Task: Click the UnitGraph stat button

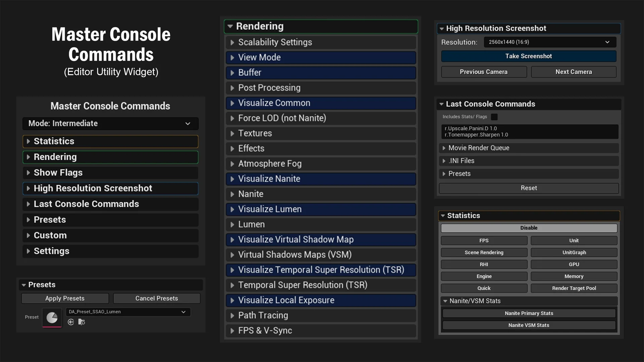Action: [574, 252]
